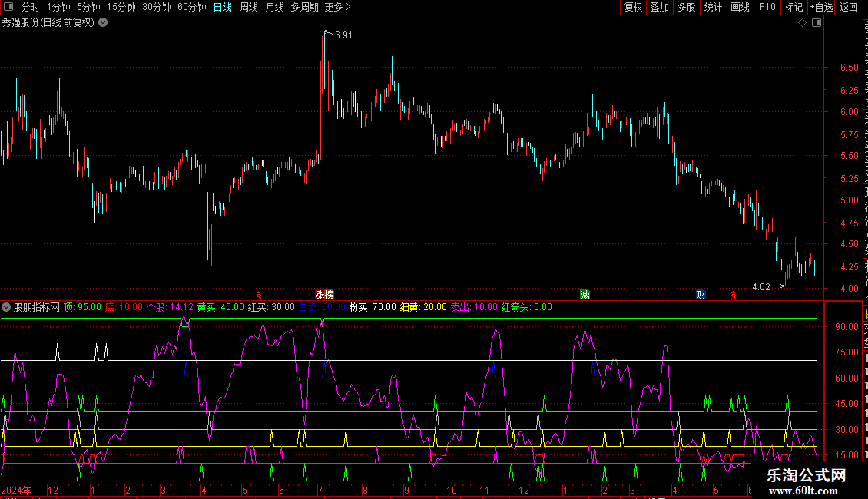Click the diamond icon above price axis
This screenshot has width=868, height=499.
(802, 23)
